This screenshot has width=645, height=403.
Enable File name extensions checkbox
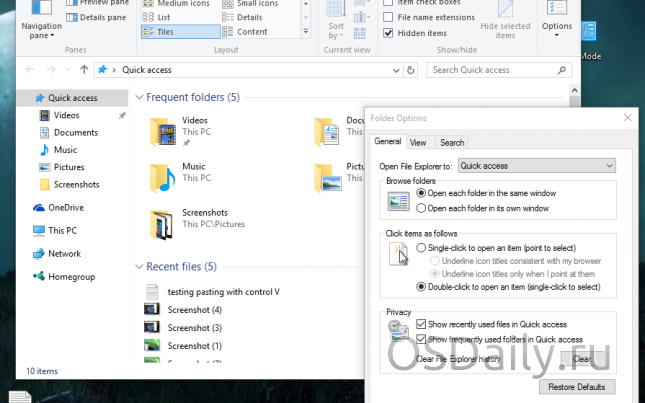[389, 18]
